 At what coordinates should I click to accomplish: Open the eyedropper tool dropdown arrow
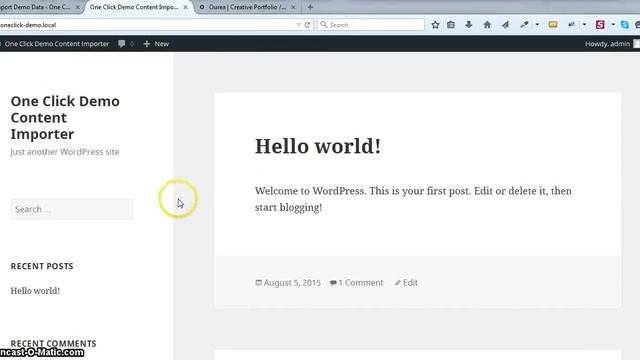click(x=537, y=25)
